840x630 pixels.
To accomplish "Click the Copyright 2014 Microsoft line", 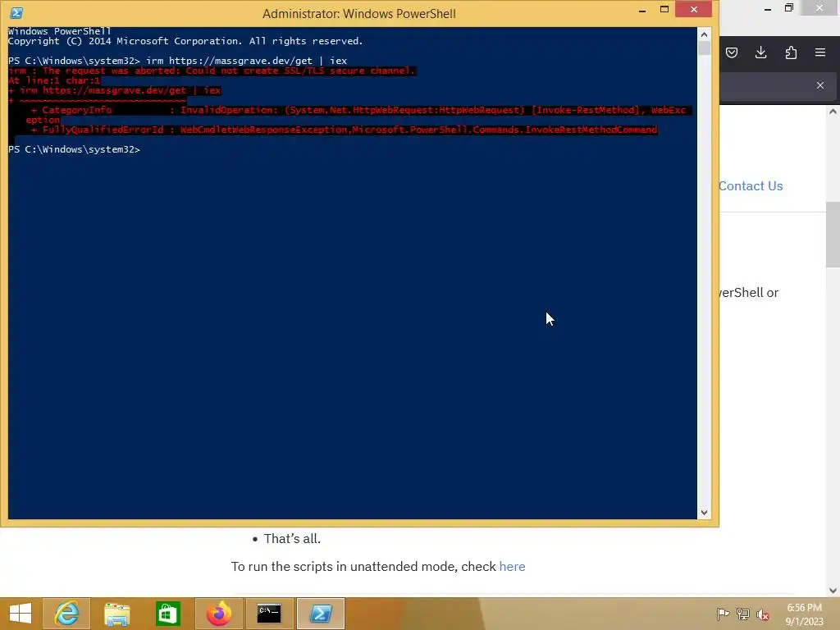I will coord(185,41).
